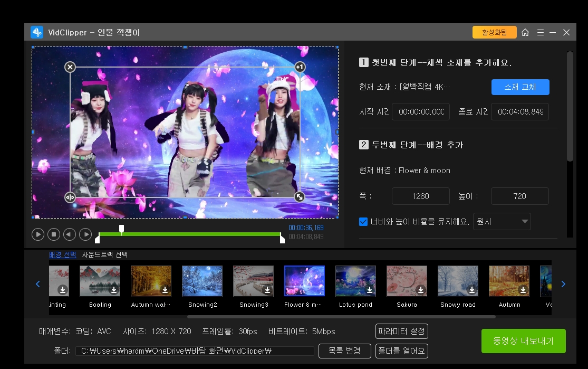Download the Snowy road background
Viewport: 588px width, 369px height.
point(472,290)
